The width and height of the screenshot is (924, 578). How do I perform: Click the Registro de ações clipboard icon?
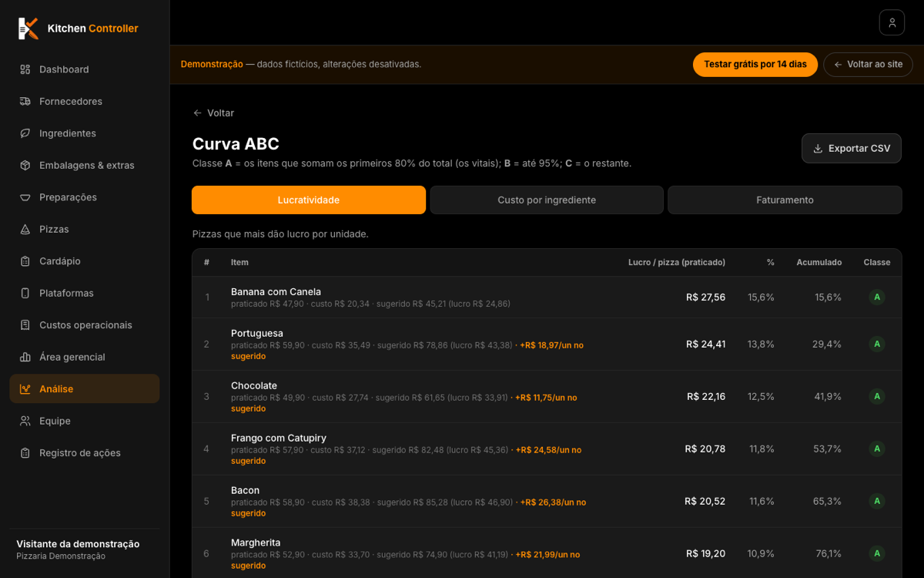pos(25,453)
